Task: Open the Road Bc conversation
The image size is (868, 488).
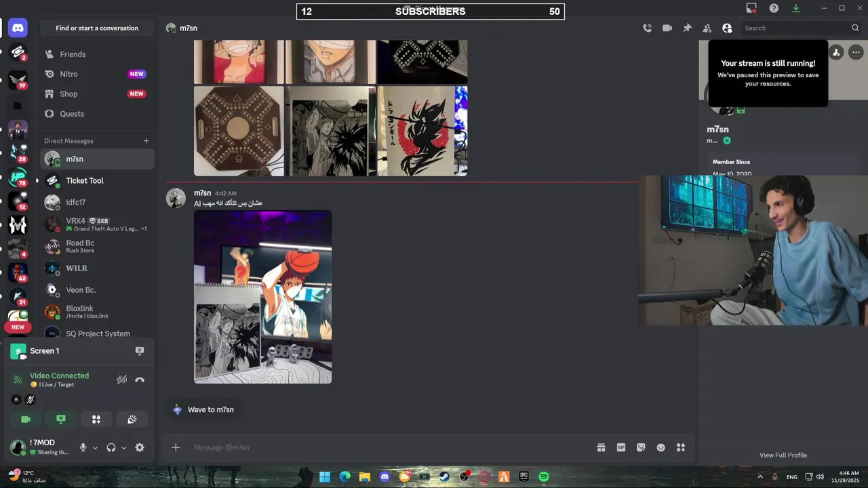Action: pos(97,246)
